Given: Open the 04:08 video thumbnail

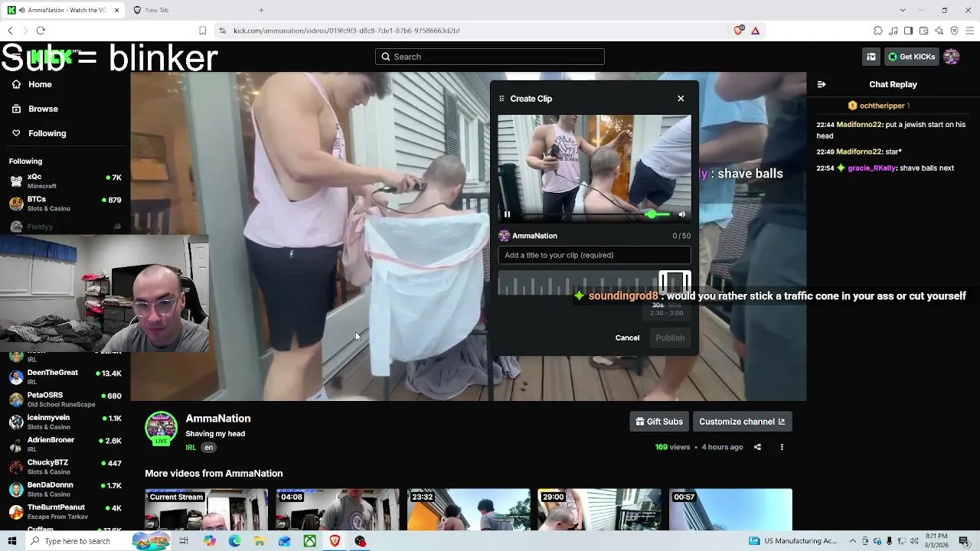Looking at the screenshot, I should coord(338,510).
